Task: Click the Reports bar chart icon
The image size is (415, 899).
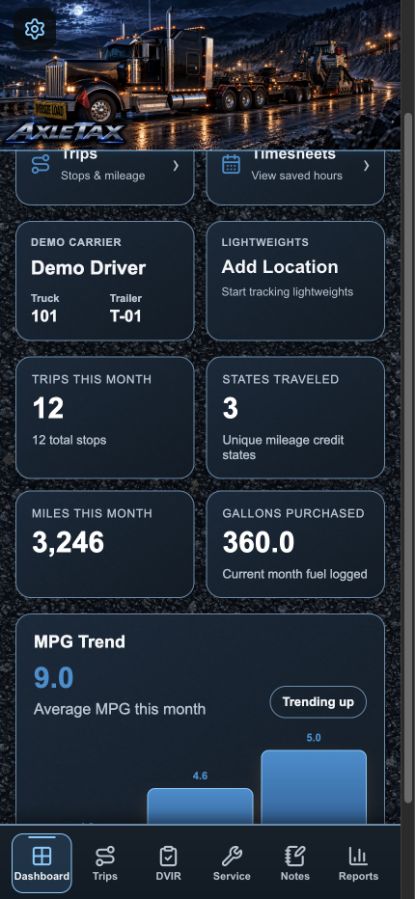Action: (358, 856)
